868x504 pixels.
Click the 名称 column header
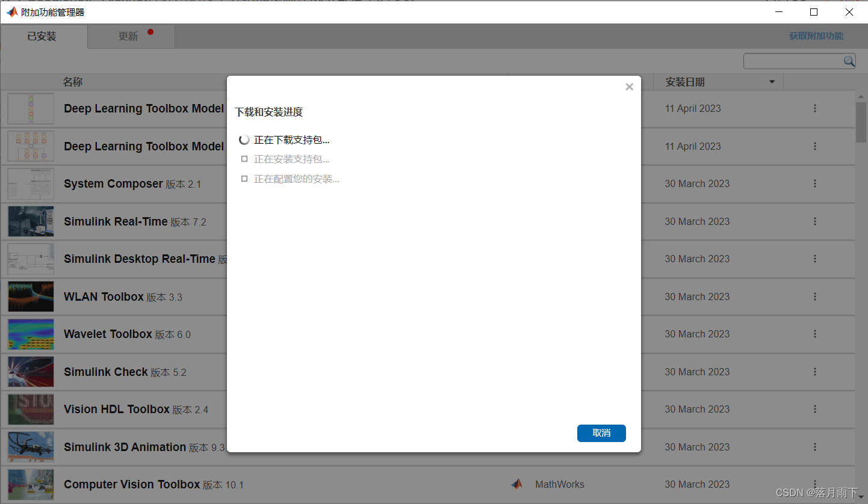point(73,82)
